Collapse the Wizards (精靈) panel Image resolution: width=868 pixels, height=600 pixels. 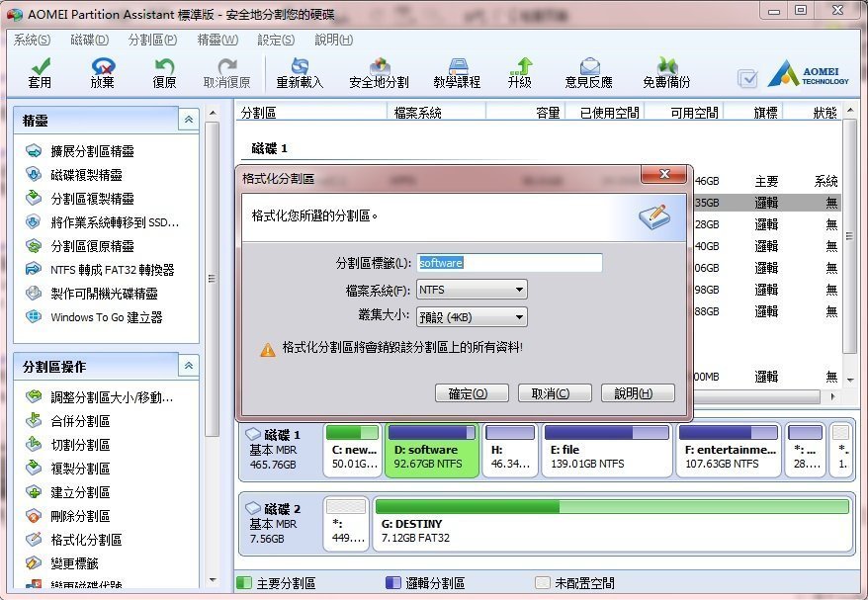pos(189,120)
